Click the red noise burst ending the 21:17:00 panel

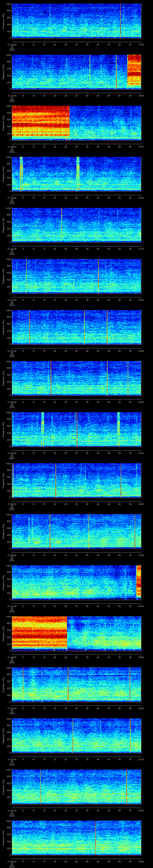pos(134,70)
